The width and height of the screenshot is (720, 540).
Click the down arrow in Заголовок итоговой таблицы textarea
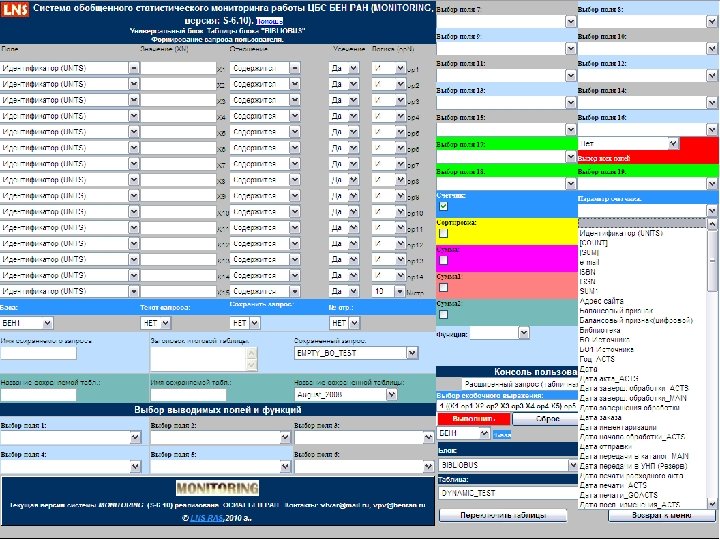coord(252,365)
